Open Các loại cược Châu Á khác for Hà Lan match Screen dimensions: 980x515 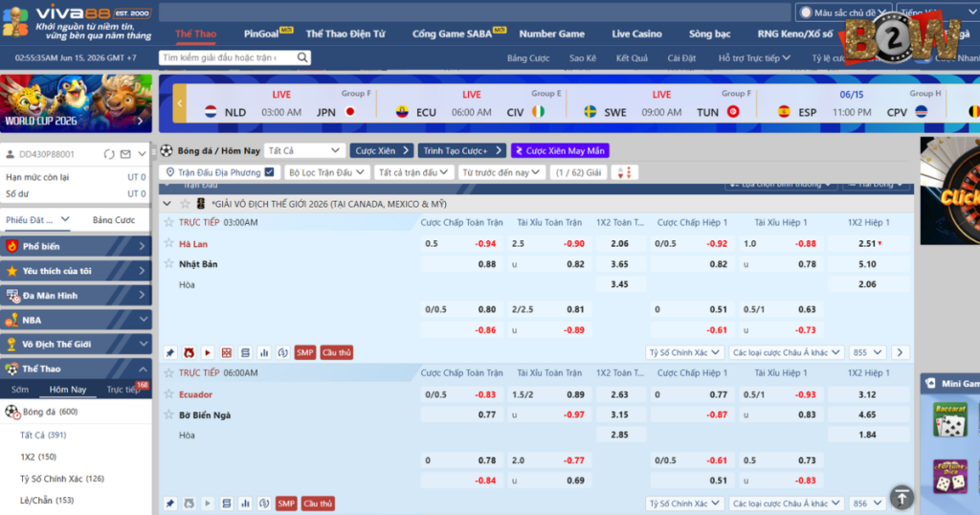[x=787, y=352]
